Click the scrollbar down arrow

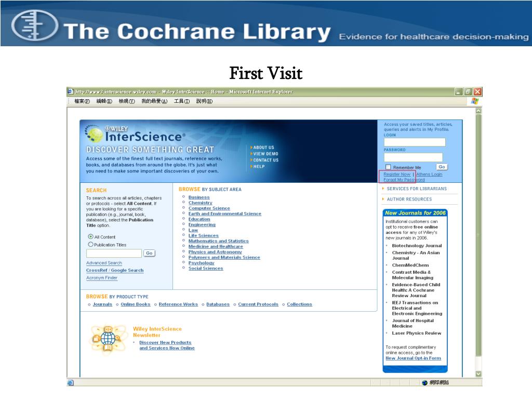tap(478, 374)
